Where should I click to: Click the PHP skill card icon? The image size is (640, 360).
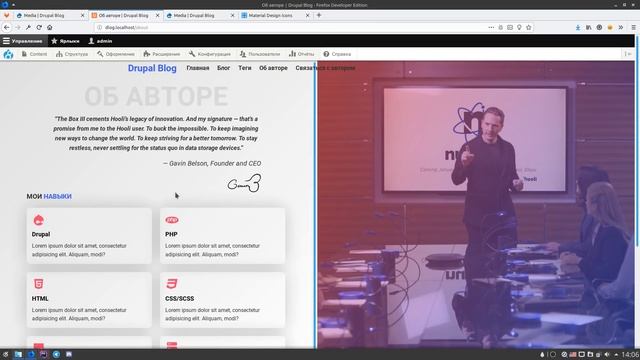click(x=172, y=220)
